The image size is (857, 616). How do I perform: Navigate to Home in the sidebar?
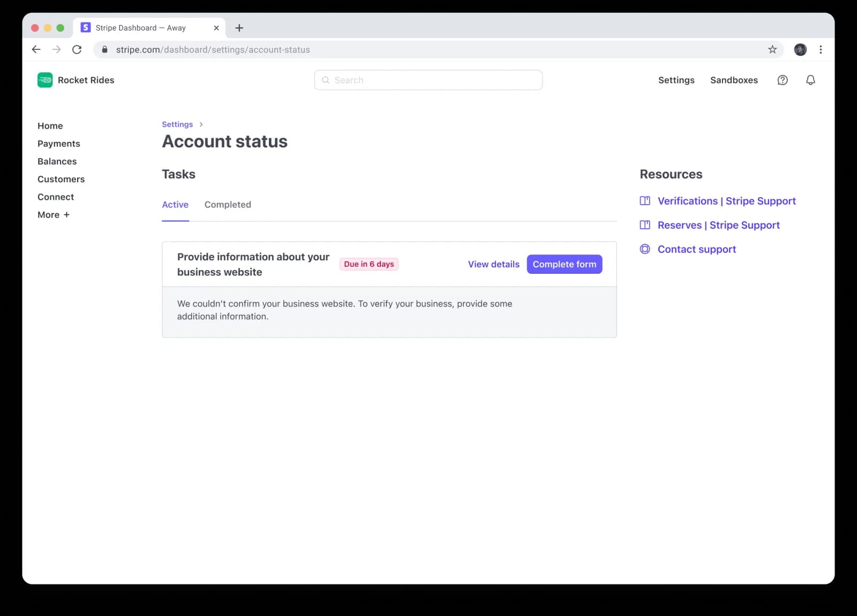[50, 126]
